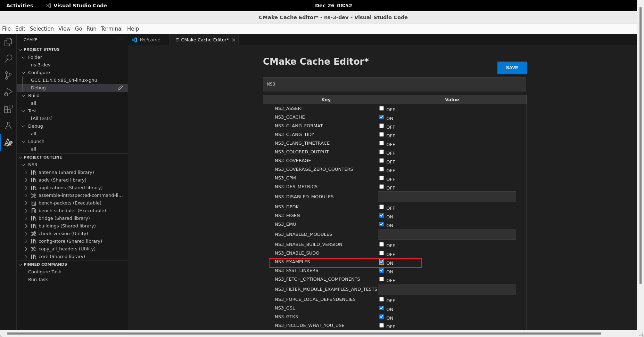Select the CMake Cache Editor tab
Image resolution: width=644 pixels, height=337 pixels.
[x=205, y=40]
